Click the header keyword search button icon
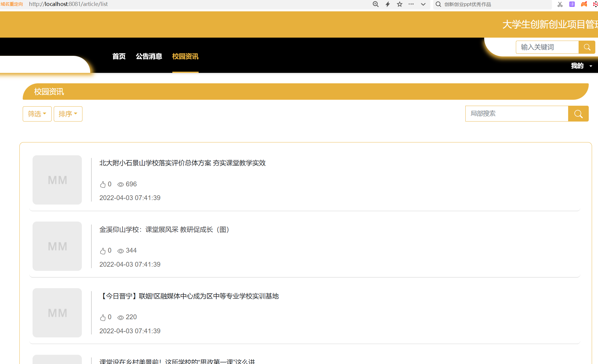The height and width of the screenshot is (364, 598). [587, 47]
